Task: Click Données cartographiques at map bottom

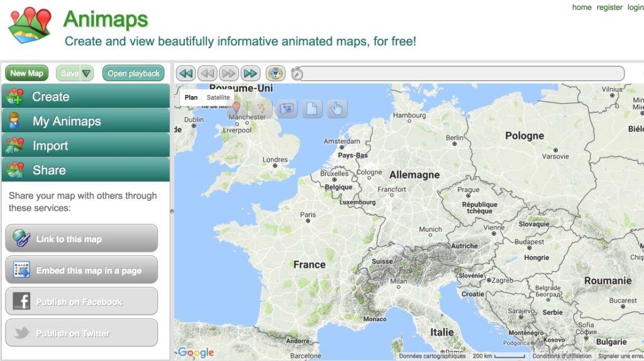Action: coord(432,356)
